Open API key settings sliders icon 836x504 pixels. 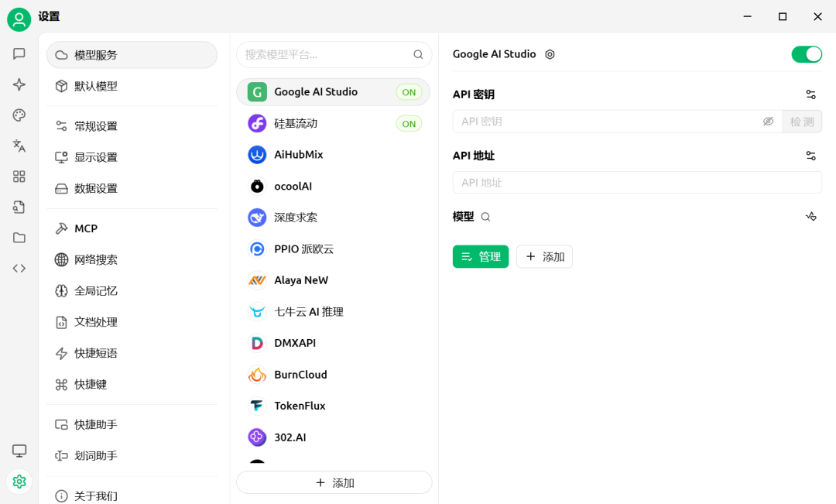coord(811,94)
